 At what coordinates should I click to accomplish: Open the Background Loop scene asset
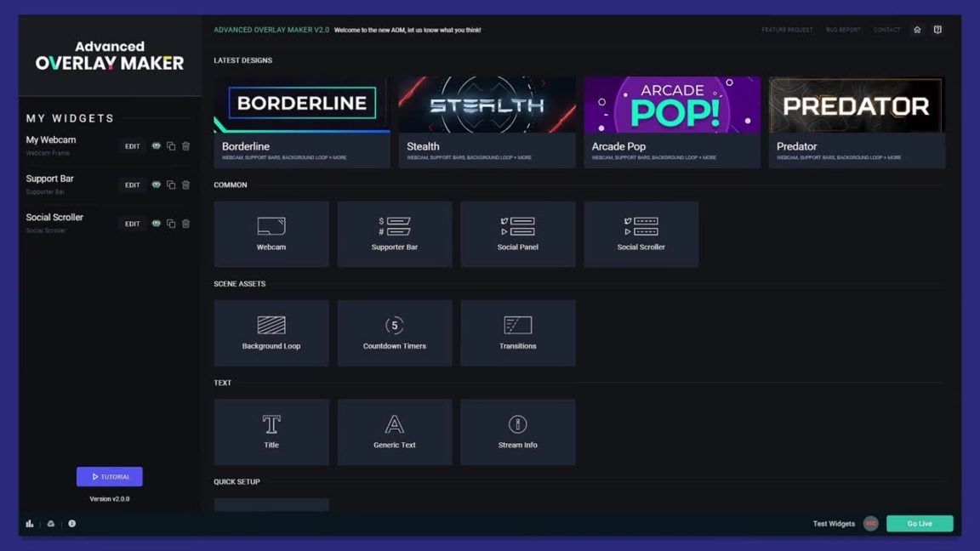pyautogui.click(x=271, y=332)
